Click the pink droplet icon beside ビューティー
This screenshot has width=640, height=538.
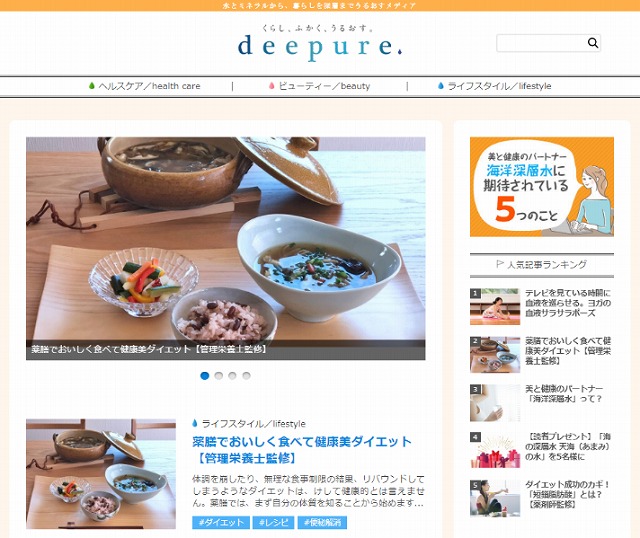click(x=271, y=86)
